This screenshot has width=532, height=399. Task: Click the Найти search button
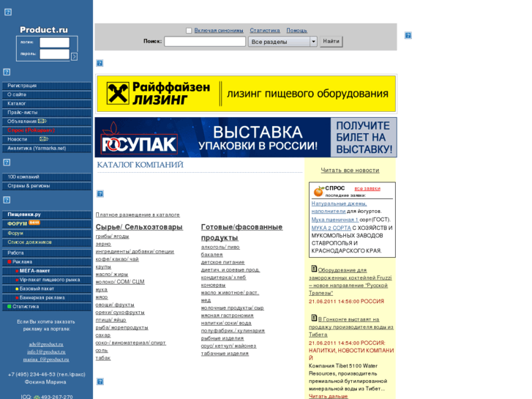[331, 42]
